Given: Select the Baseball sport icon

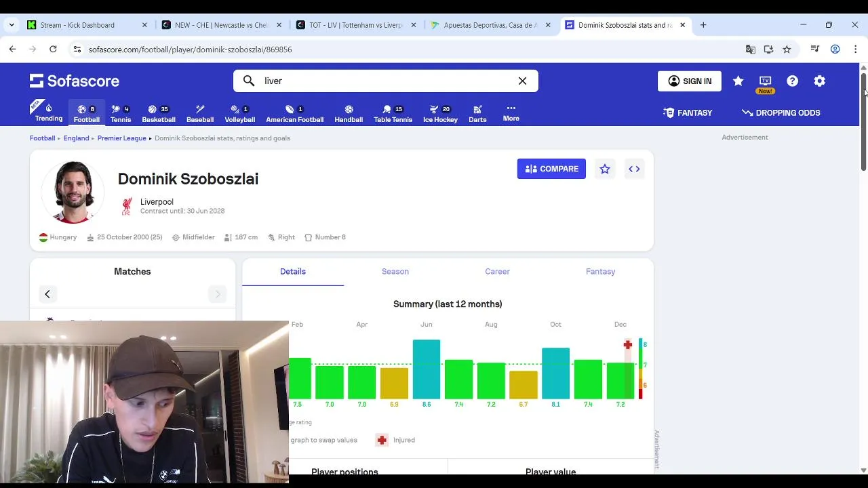Looking at the screenshot, I should click(x=200, y=113).
